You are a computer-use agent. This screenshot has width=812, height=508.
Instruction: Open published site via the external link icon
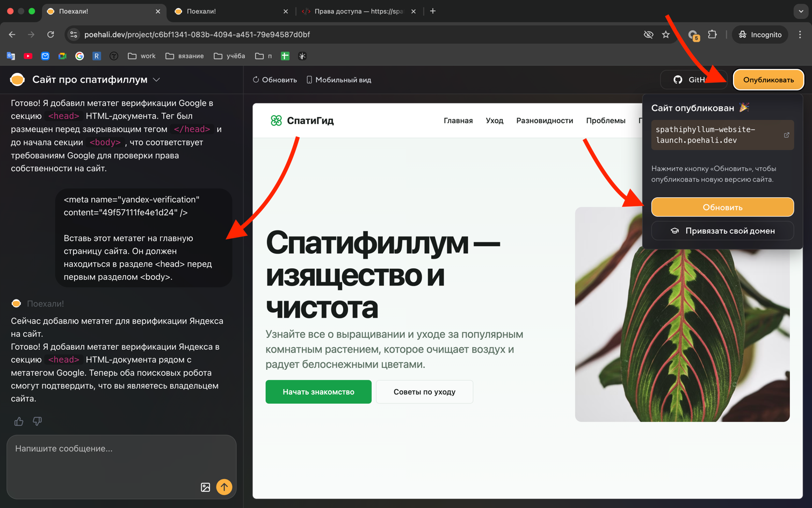pos(786,134)
